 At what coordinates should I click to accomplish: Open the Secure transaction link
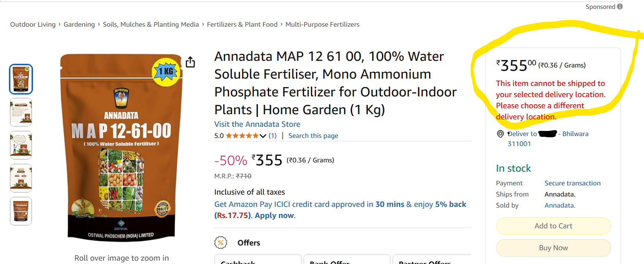[x=572, y=183]
